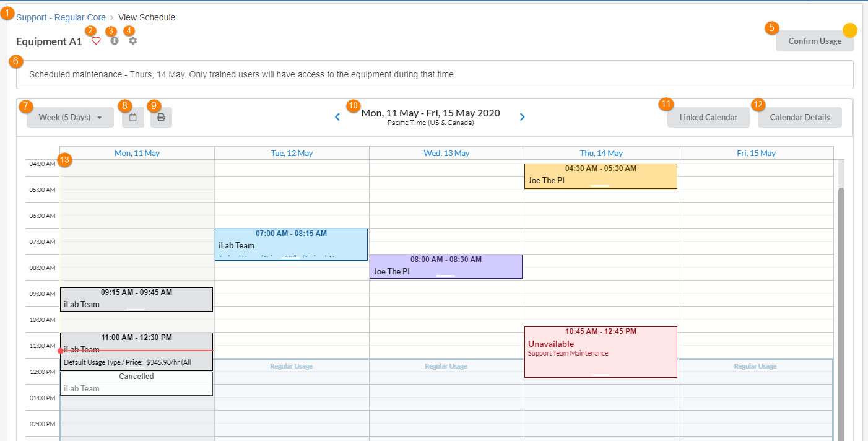The image size is (868, 441).
Task: Click the Confirm Usage button
Action: tap(814, 41)
